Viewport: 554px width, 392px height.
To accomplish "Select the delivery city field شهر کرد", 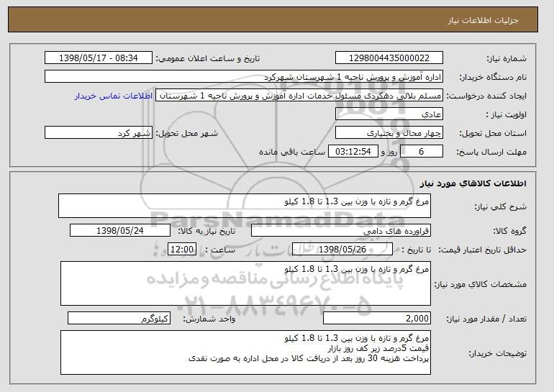I will click(99, 133).
